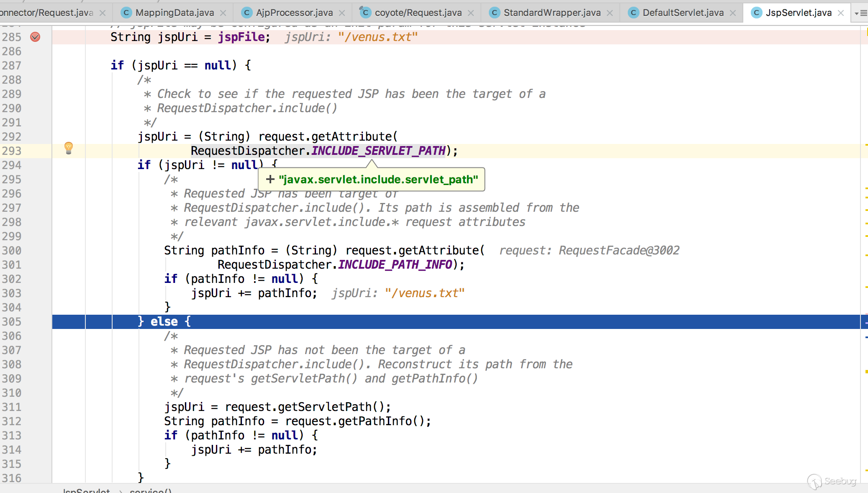Image resolution: width=868 pixels, height=493 pixels.
Task: Click the class icon on DefaultServlet.java tab
Action: tap(634, 13)
